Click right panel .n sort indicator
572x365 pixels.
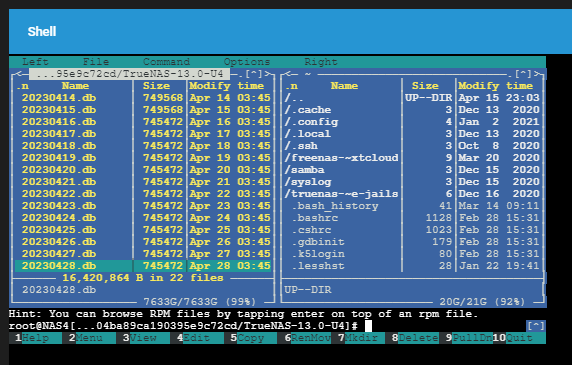(x=291, y=86)
